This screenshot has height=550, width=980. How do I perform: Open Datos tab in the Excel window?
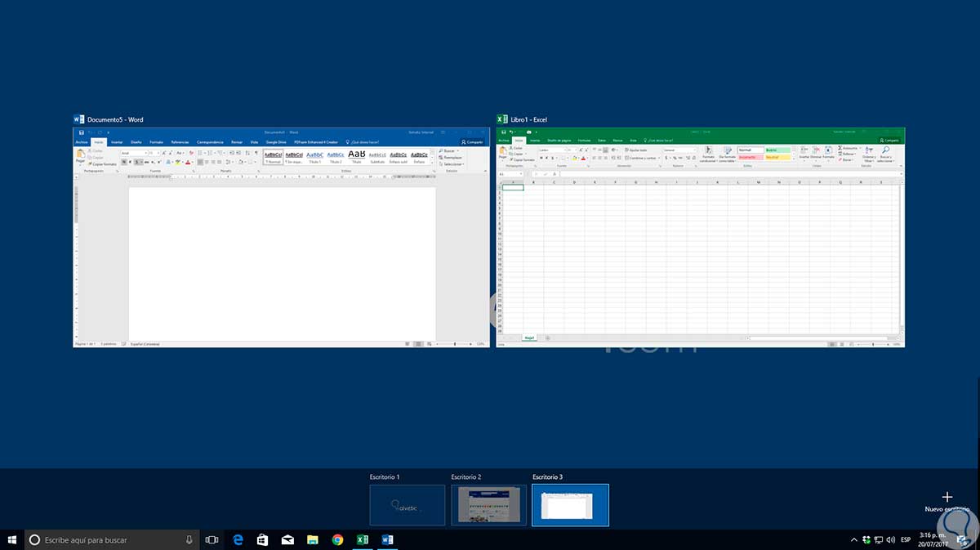[x=602, y=141]
